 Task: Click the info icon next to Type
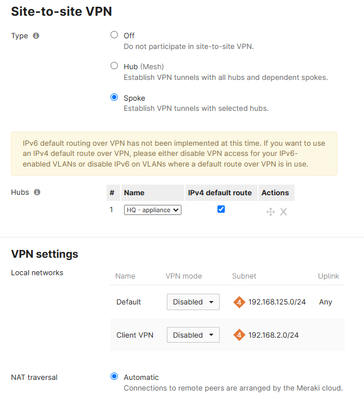(x=36, y=36)
